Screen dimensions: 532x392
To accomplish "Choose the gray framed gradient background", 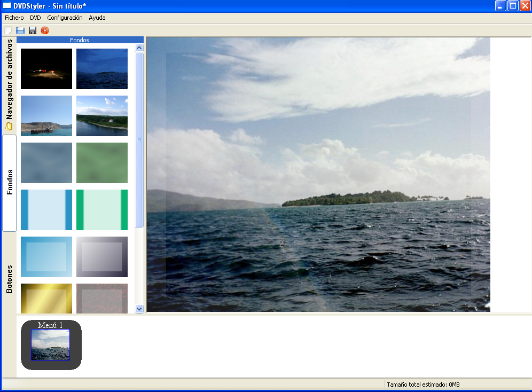I will (x=102, y=257).
